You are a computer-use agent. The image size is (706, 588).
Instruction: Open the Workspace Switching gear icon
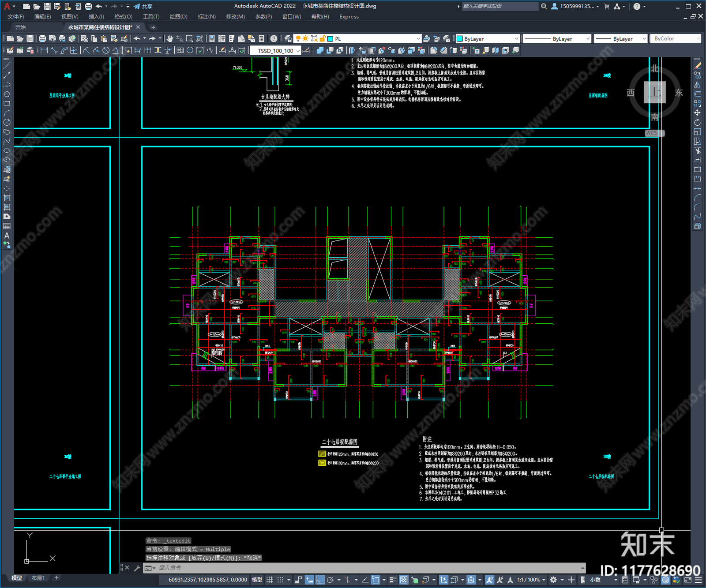(x=554, y=580)
